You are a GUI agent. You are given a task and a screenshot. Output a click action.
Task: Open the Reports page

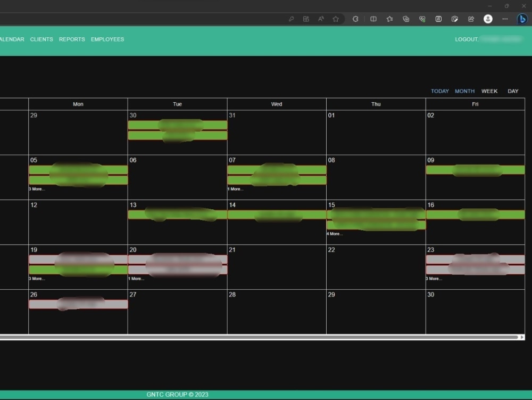click(72, 39)
